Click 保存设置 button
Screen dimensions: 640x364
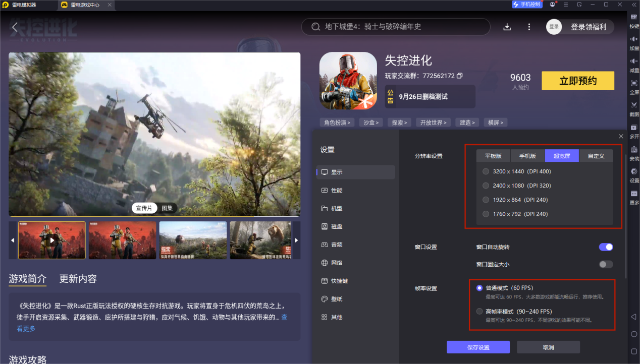(478, 347)
